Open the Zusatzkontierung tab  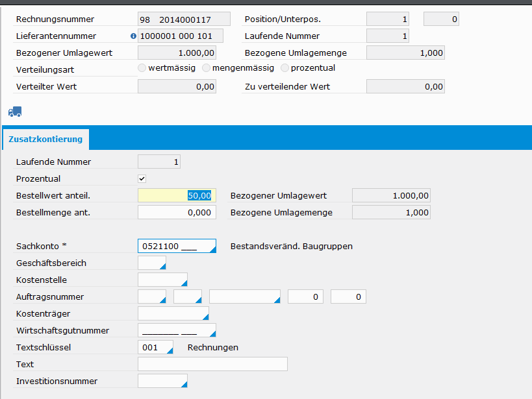coord(45,139)
